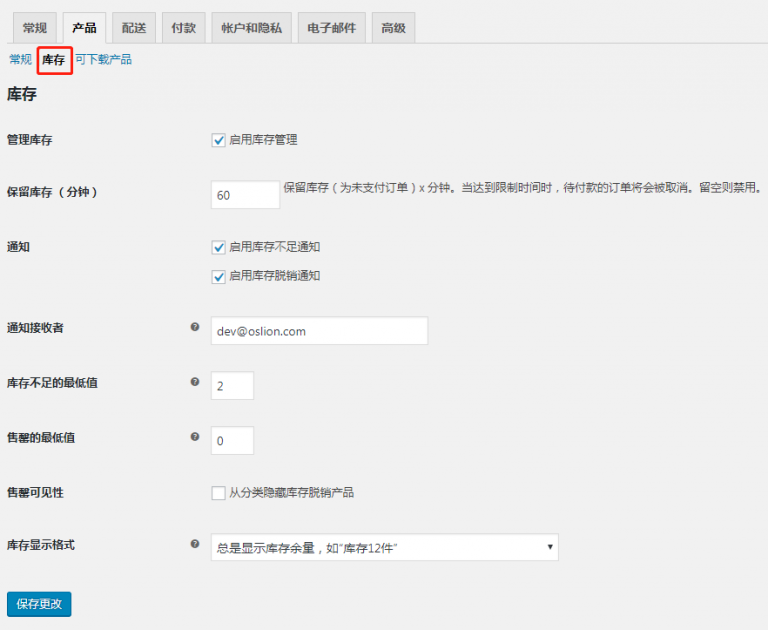Click the 通知接收者 email field
The image size is (768, 630).
(319, 331)
